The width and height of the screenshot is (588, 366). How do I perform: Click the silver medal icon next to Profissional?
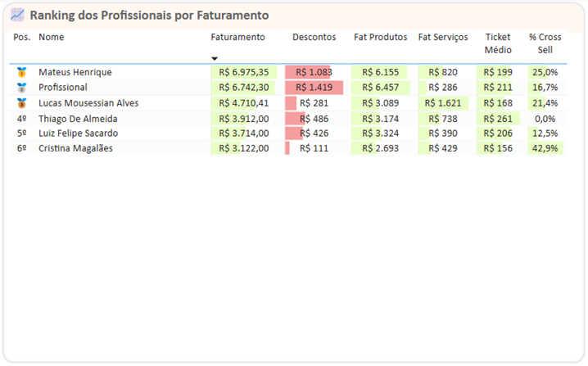22,88
